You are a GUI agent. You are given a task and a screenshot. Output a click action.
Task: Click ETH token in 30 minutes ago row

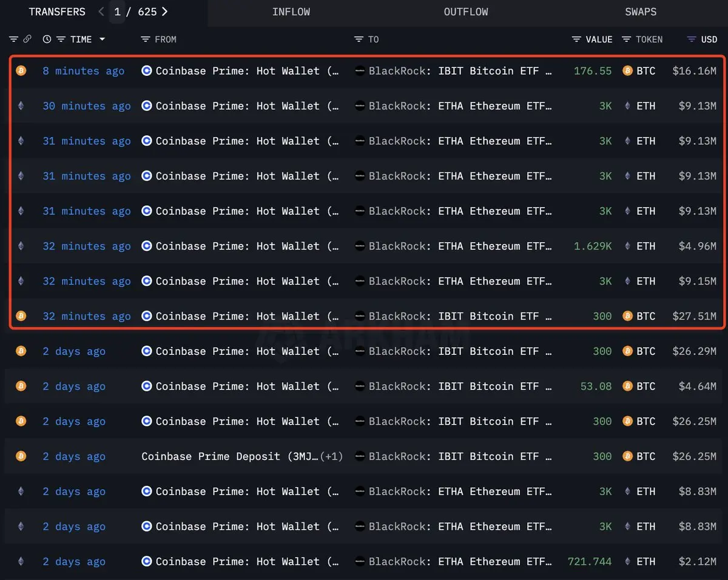click(639, 106)
